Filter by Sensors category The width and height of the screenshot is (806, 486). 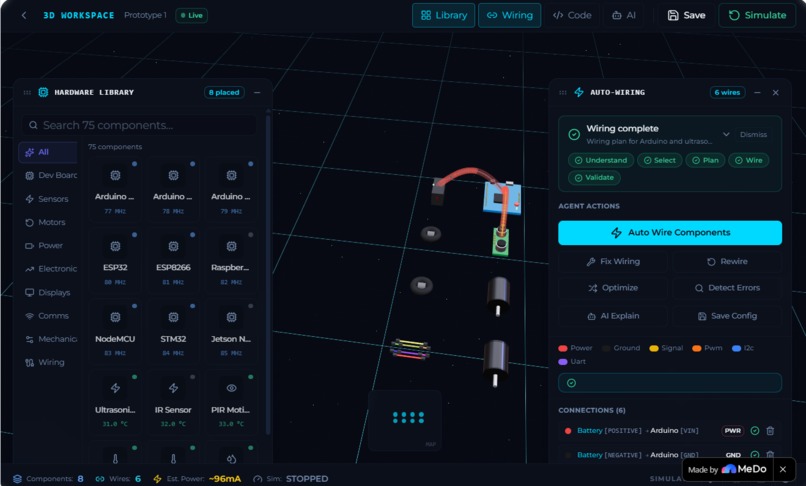(47, 199)
